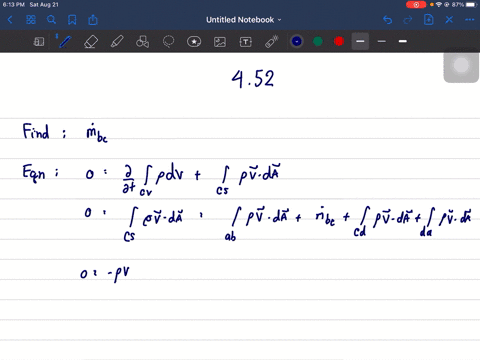The height and width of the screenshot is (360, 480).
Task: Close the editing toolbar with the X icon
Action: (x=449, y=20)
